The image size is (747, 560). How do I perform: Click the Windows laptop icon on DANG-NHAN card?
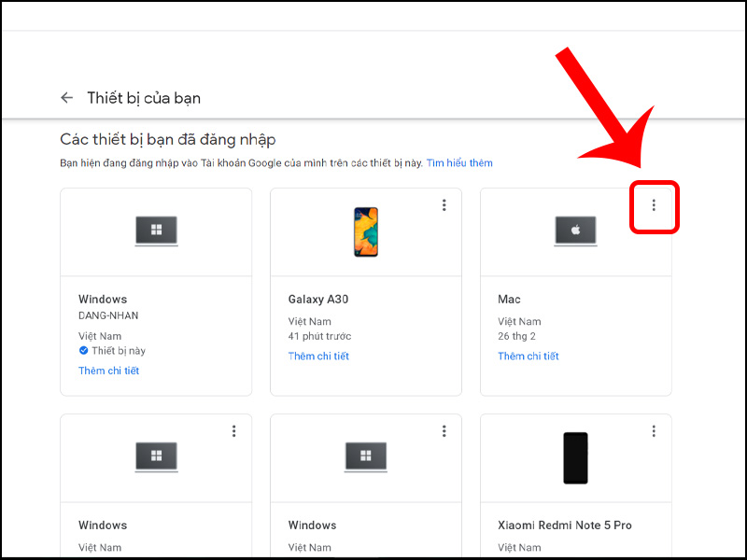(156, 231)
